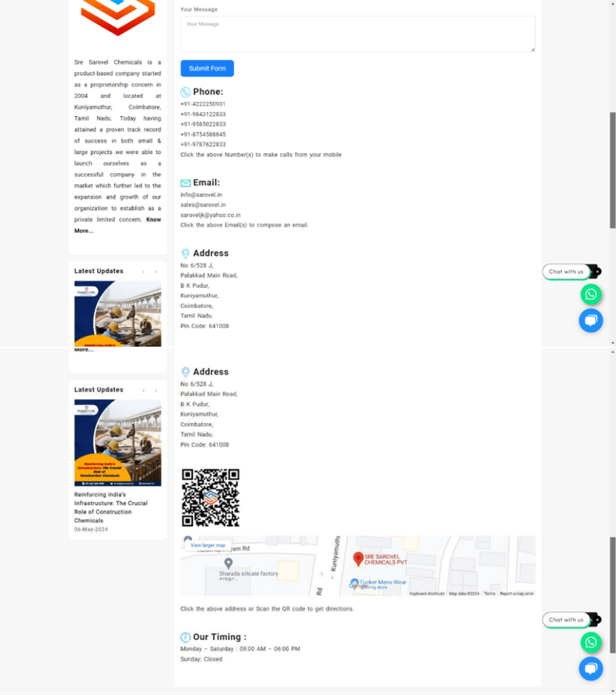Click the Your Message field label
The width and height of the screenshot is (616, 695).
coord(199,10)
